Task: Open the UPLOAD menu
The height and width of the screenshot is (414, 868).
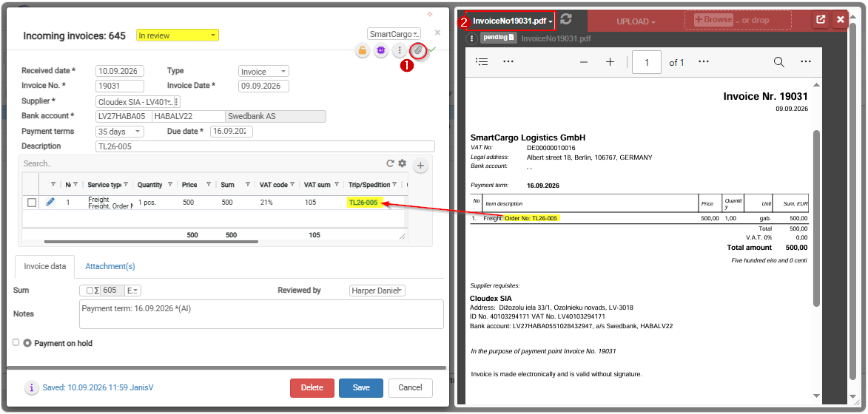Action: tap(636, 21)
